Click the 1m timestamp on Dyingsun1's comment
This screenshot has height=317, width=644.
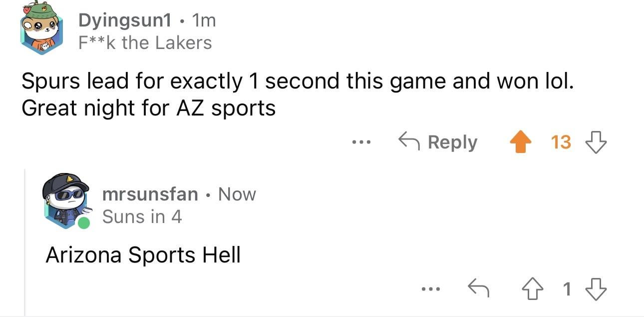click(204, 20)
